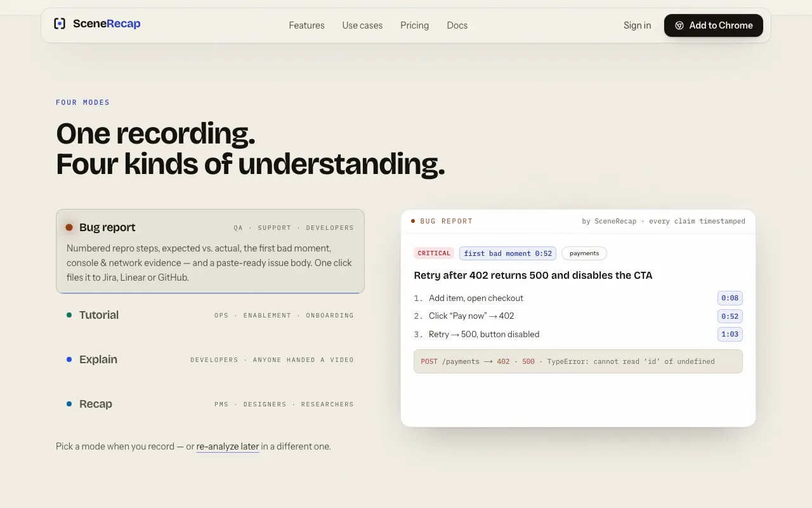The image size is (812, 508).
Task: Switch to the Tutorial mode tab
Action: click(x=210, y=315)
